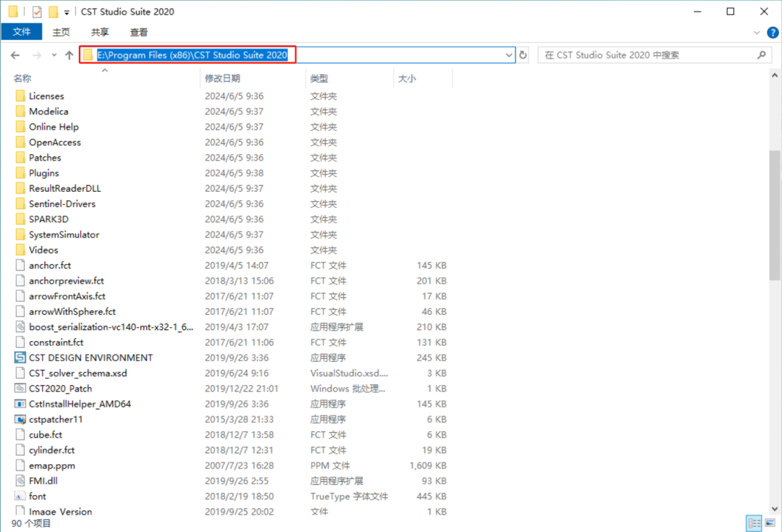Screen dimensions: 782x532
Task: Sort by 类型 column header
Action: (x=319, y=78)
